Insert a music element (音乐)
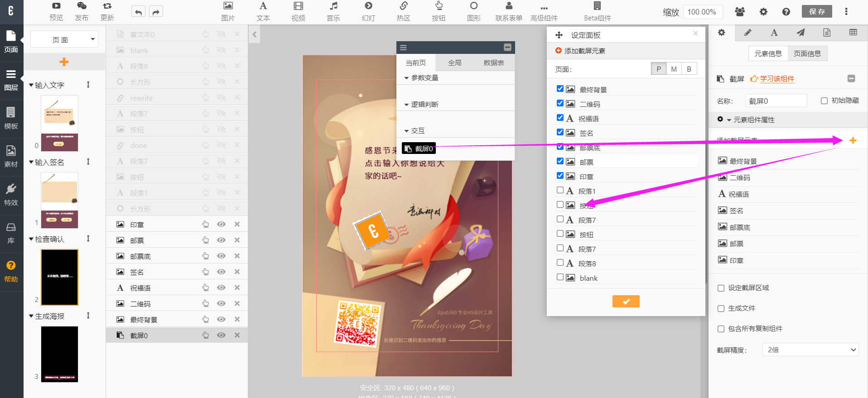 pos(333,11)
